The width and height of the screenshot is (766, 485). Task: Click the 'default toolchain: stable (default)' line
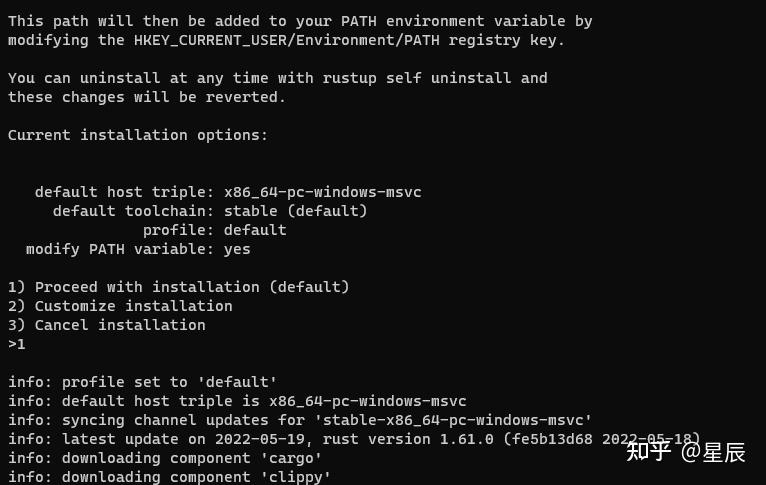(x=210, y=211)
